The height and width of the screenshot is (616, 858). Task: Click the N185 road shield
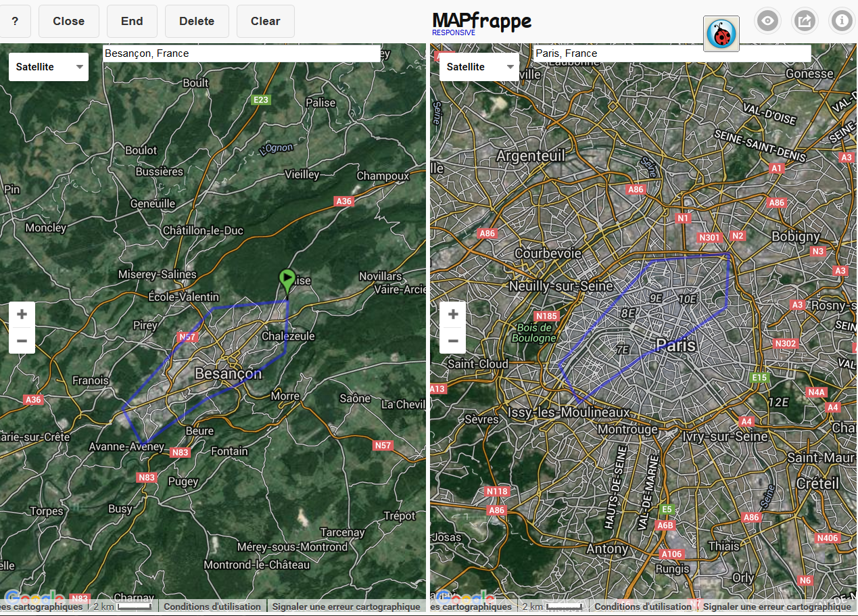[546, 316]
